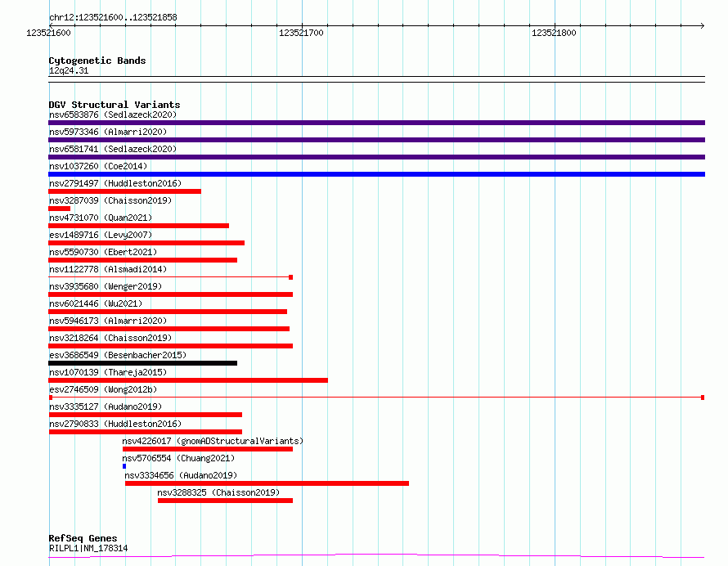728x566 pixels.
Task: Open nsv3218264 (Chaisson2019) label
Action: click(x=110, y=338)
